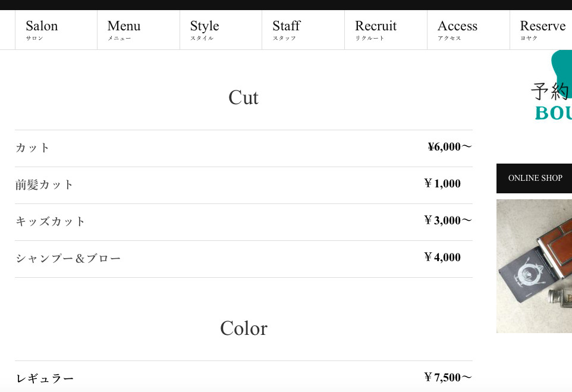Open the Access page link
Image resolution: width=572 pixels, height=392 pixels.
coord(457,30)
